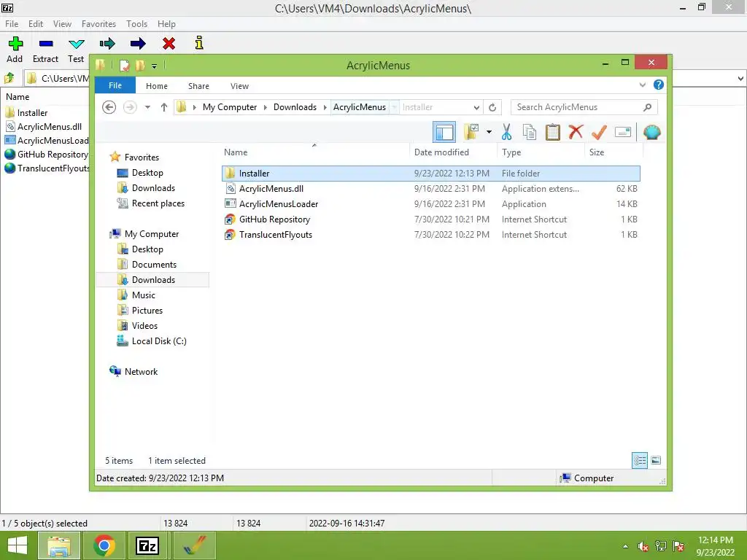This screenshot has height=560, width=747.
Task: Open the address bar history dropdown
Action: [x=476, y=107]
